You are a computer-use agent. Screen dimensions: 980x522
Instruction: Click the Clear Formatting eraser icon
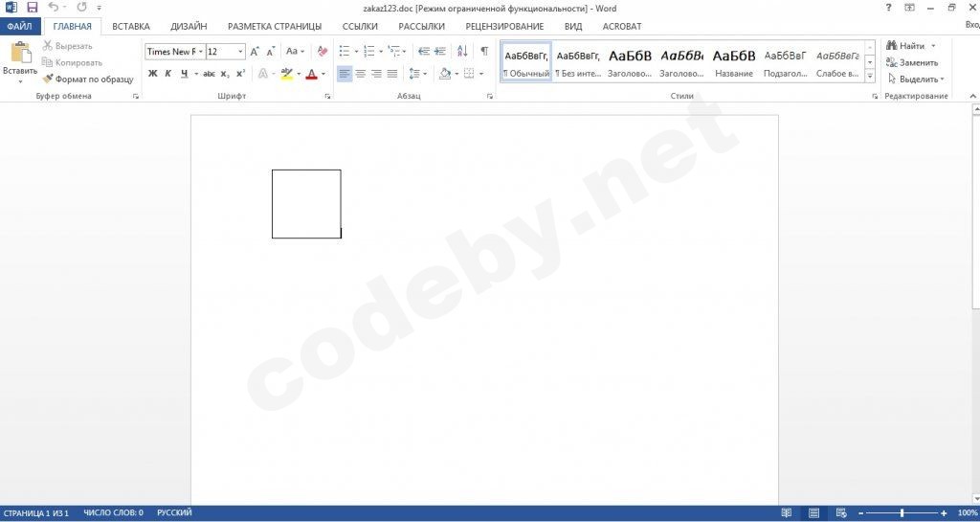[x=322, y=52]
